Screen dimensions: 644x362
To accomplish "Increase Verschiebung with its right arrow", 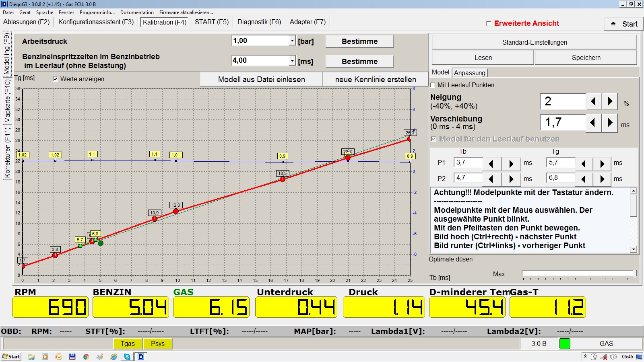I will tap(610, 123).
